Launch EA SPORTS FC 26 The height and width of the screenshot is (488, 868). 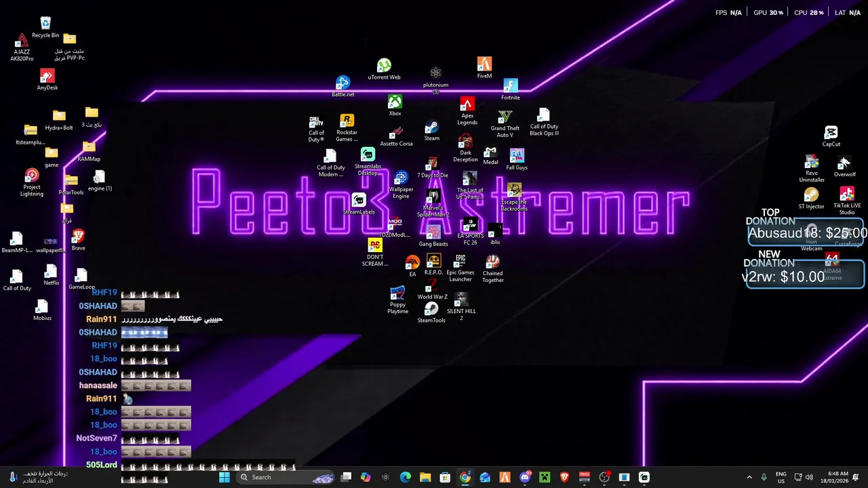470,231
